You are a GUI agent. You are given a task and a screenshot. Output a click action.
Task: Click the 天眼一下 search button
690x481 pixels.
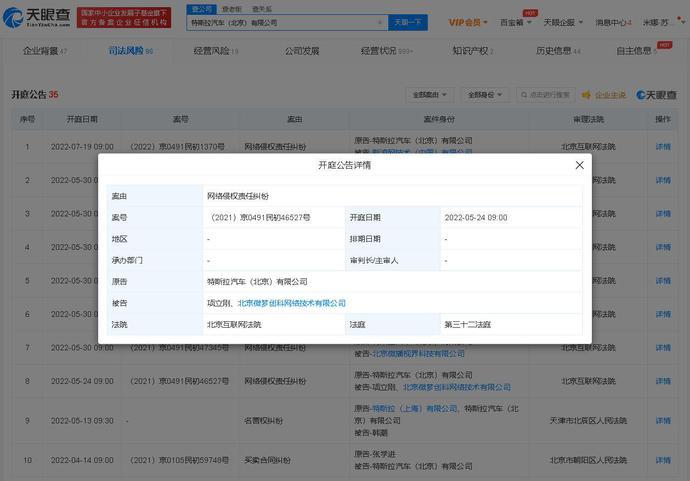click(x=407, y=22)
